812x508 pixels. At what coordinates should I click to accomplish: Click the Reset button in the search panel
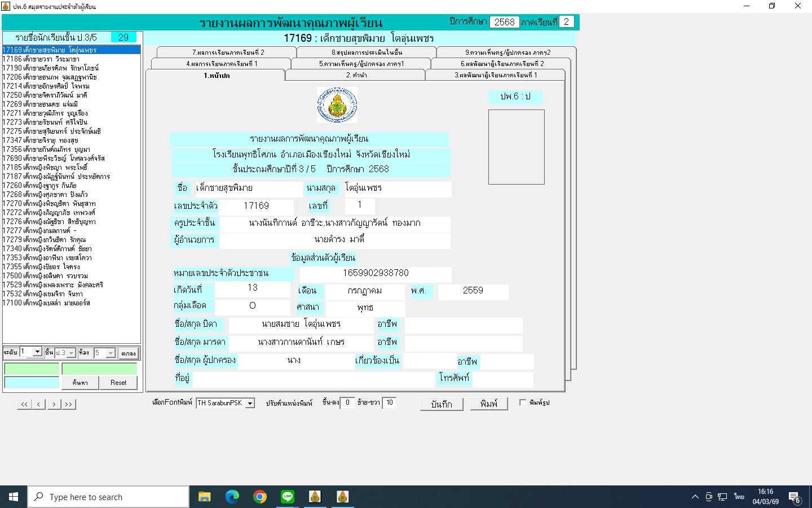point(118,383)
